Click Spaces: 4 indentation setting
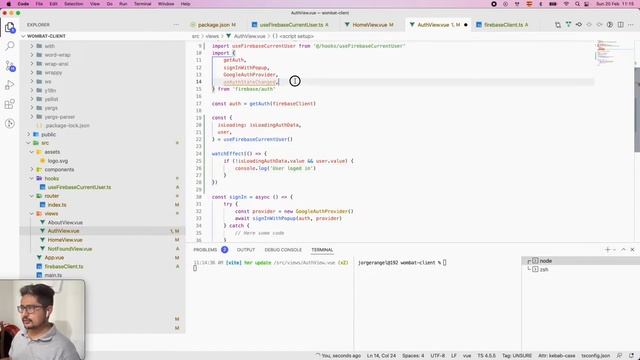 413,356
